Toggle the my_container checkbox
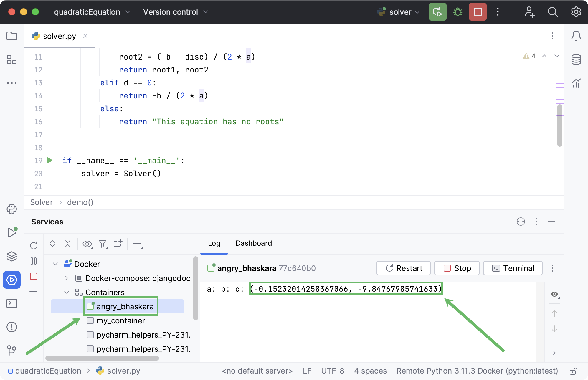 (x=90, y=320)
